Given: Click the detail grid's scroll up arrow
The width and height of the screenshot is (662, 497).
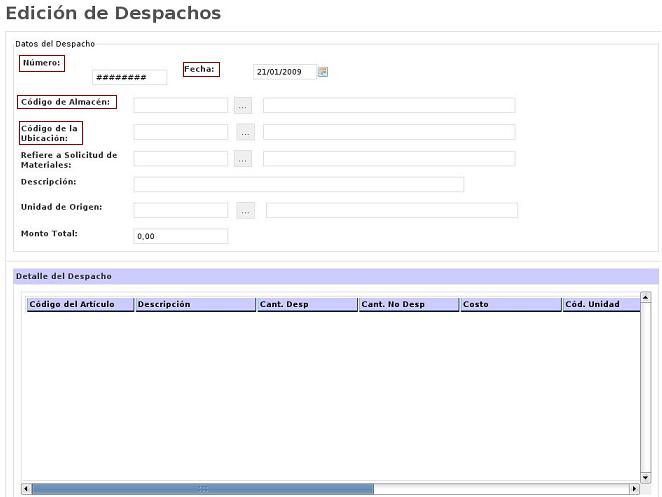Looking at the screenshot, I should click(645, 297).
